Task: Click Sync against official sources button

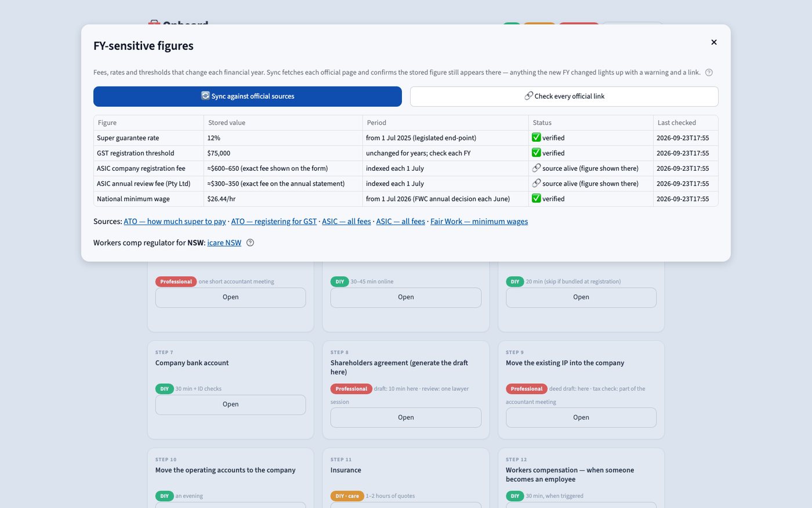Action: click(x=248, y=96)
